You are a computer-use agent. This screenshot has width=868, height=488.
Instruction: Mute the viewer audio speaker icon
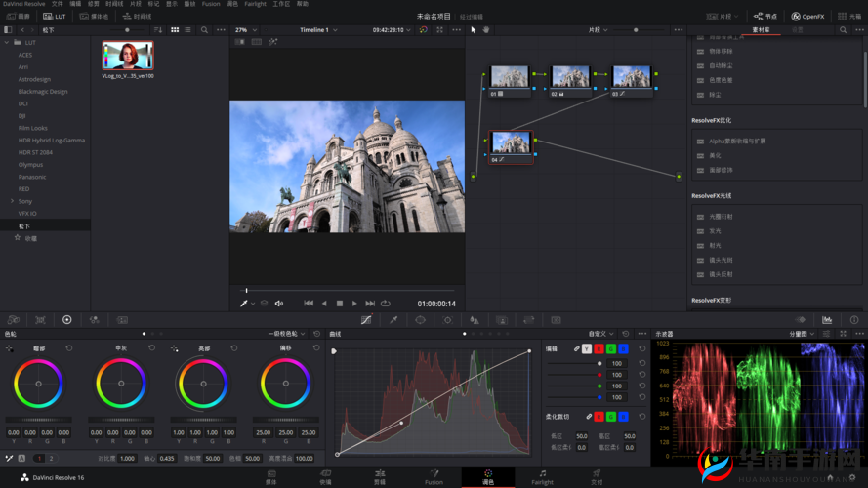(278, 304)
